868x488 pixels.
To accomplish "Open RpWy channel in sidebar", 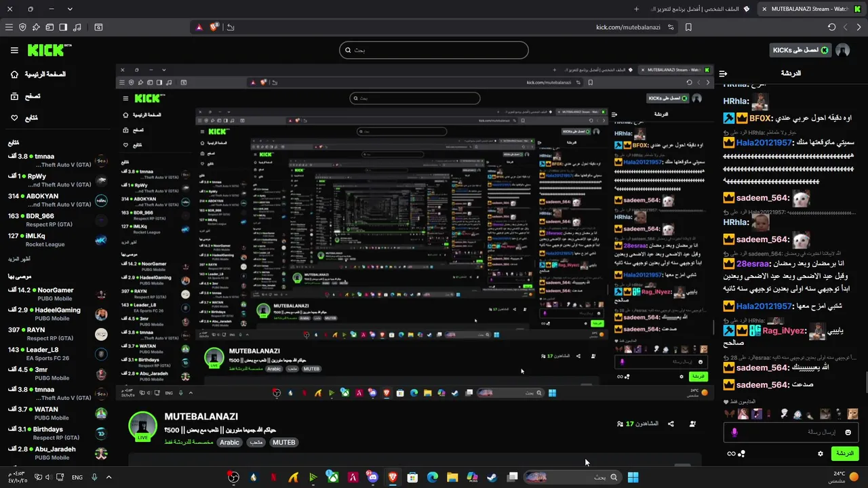I will pyautogui.click(x=58, y=180).
